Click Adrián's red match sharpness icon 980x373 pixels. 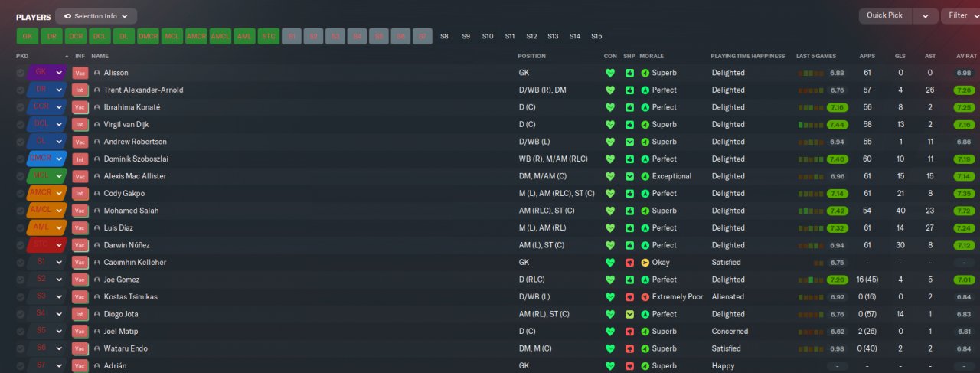629,366
